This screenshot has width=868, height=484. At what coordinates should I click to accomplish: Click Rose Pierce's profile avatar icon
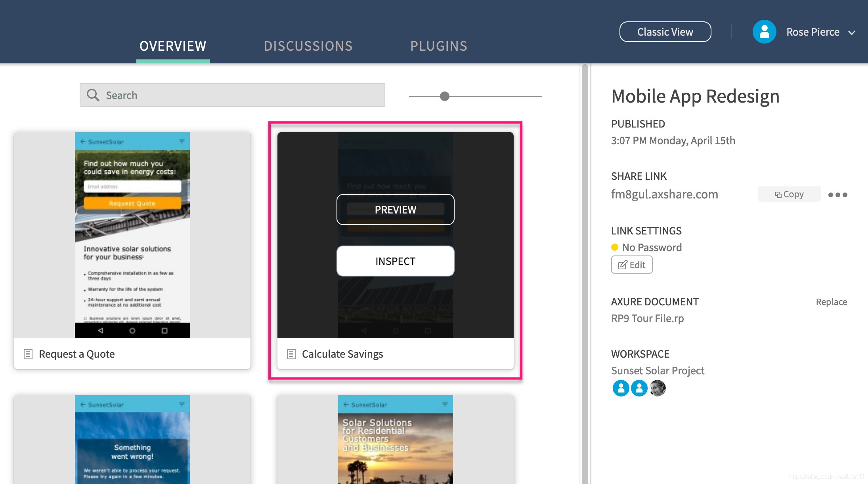764,32
